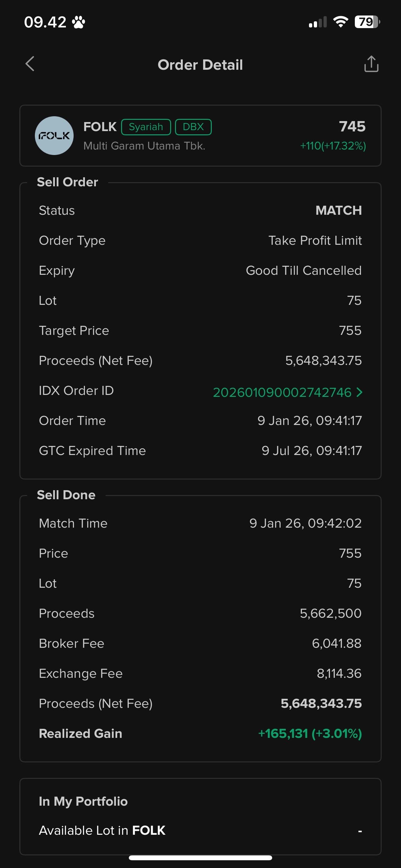Screen dimensions: 401x868
Task: Tap the paw icon in status bar
Action: point(78,23)
